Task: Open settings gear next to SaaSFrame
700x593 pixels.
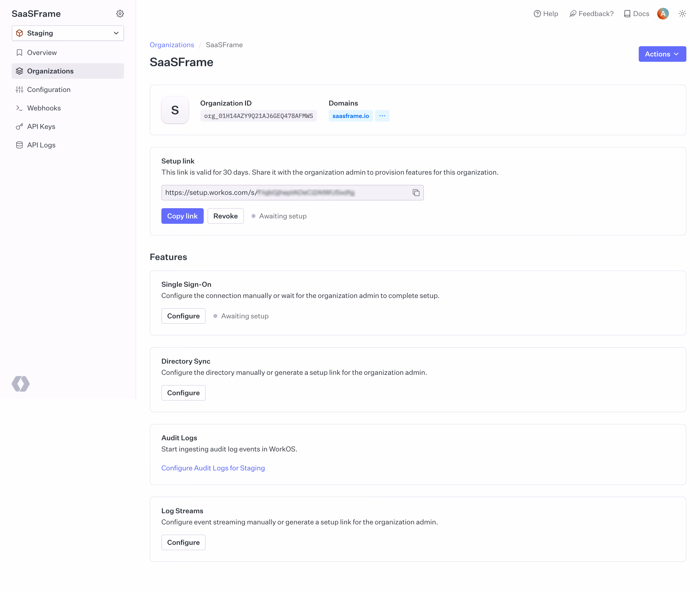Action: pos(120,14)
